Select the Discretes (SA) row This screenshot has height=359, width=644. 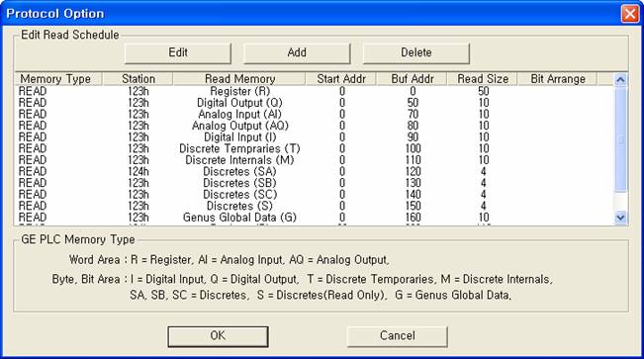tap(315, 172)
